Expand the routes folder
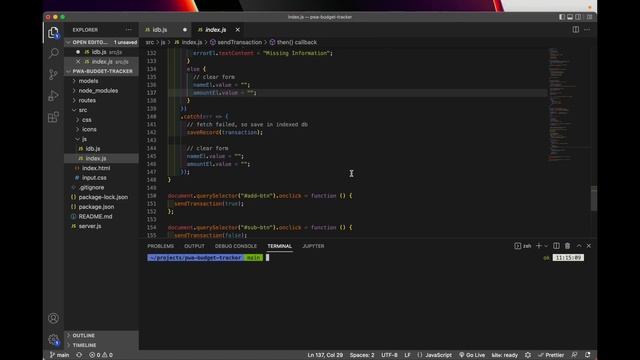 (x=87, y=100)
